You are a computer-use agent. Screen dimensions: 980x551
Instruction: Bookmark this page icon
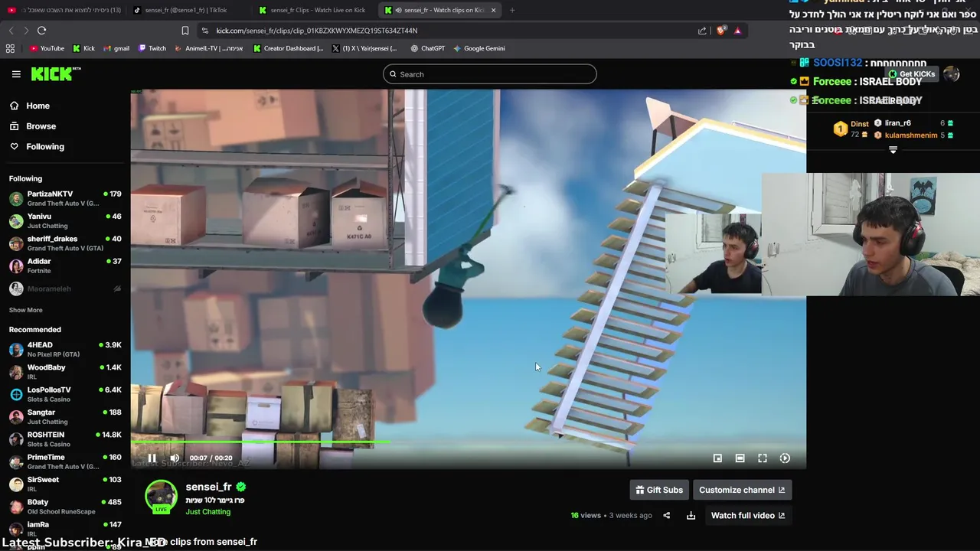[185, 31]
